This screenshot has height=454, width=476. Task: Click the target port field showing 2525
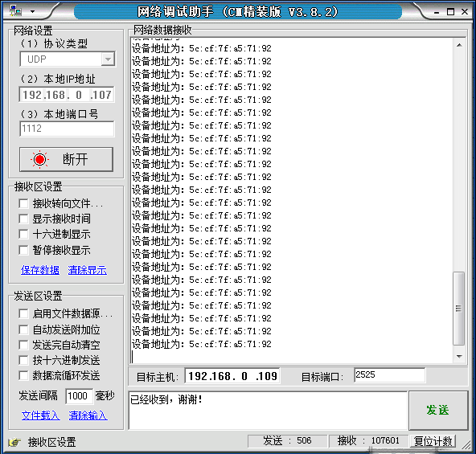pos(389,375)
